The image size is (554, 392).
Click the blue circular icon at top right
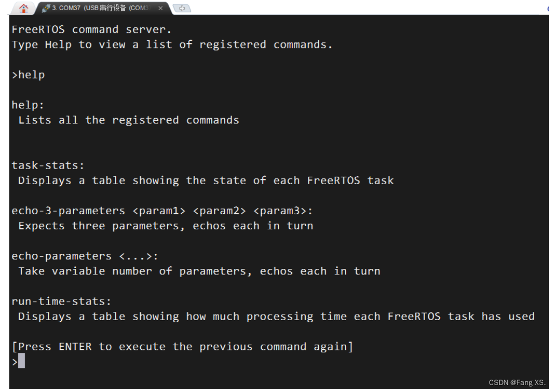(x=550, y=9)
